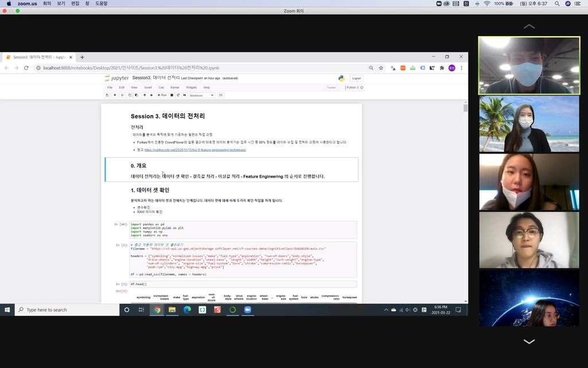The height and width of the screenshot is (368, 588).
Task: Show next Zoom participant videos down chevron
Action: [529, 342]
